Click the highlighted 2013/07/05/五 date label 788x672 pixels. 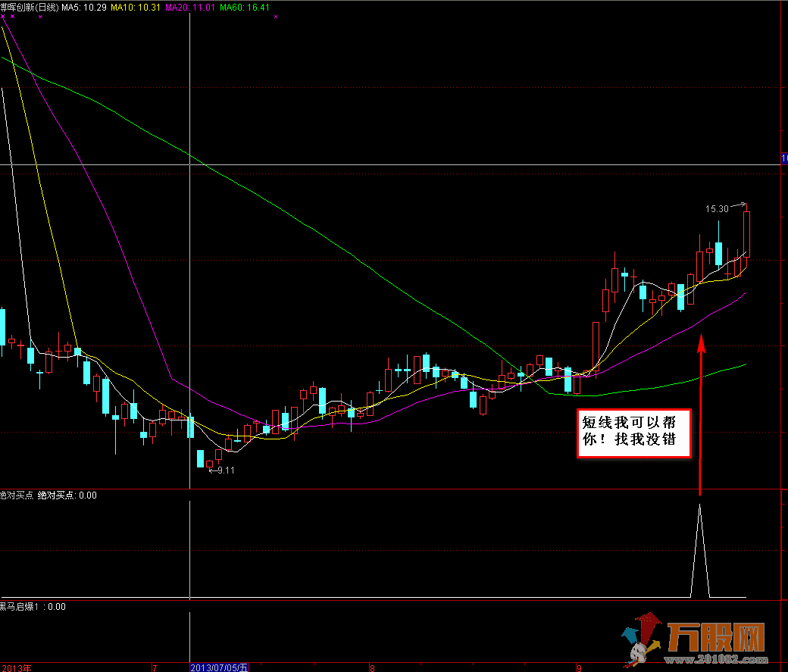click(x=219, y=667)
